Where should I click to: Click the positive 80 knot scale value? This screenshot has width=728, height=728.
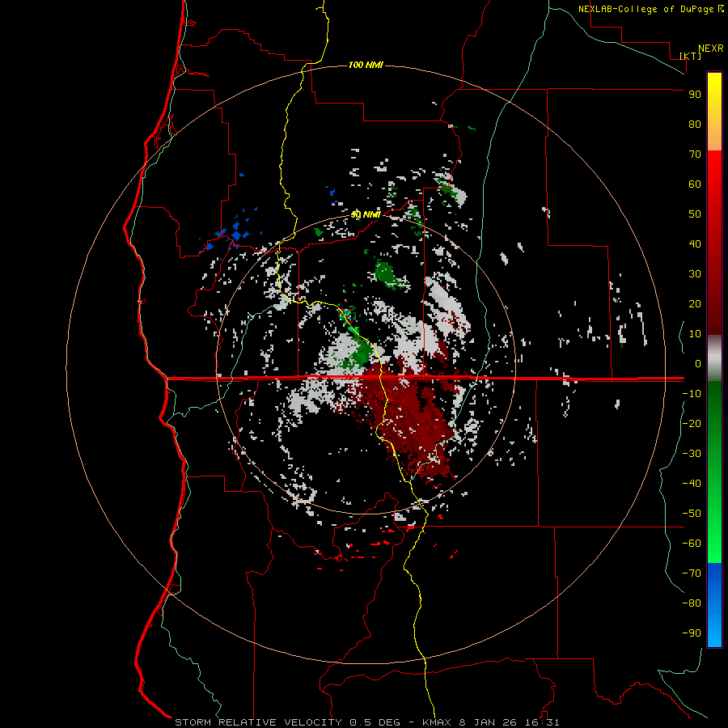click(x=695, y=124)
